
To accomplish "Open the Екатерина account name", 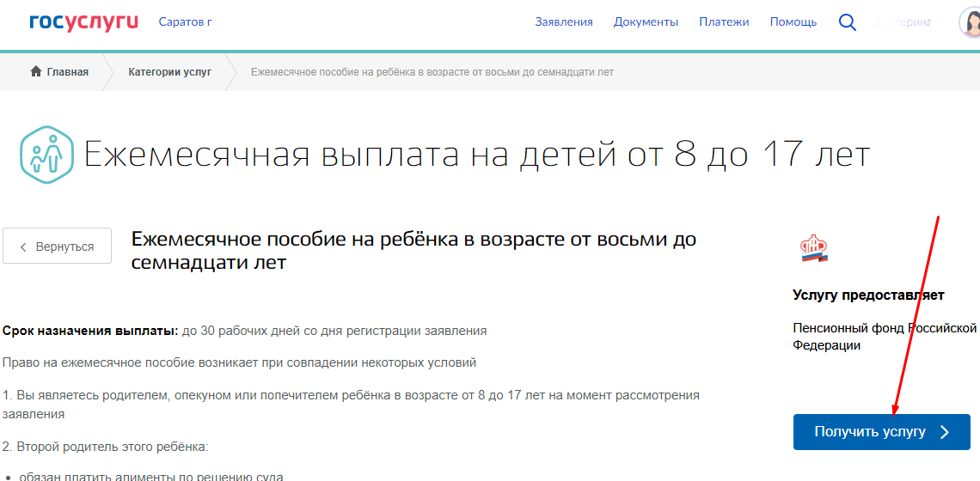I will [904, 22].
